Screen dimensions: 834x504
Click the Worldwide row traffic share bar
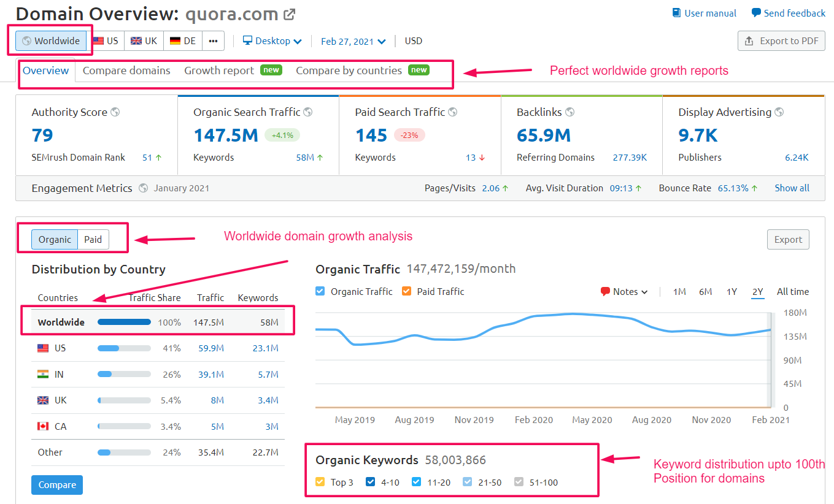click(124, 322)
